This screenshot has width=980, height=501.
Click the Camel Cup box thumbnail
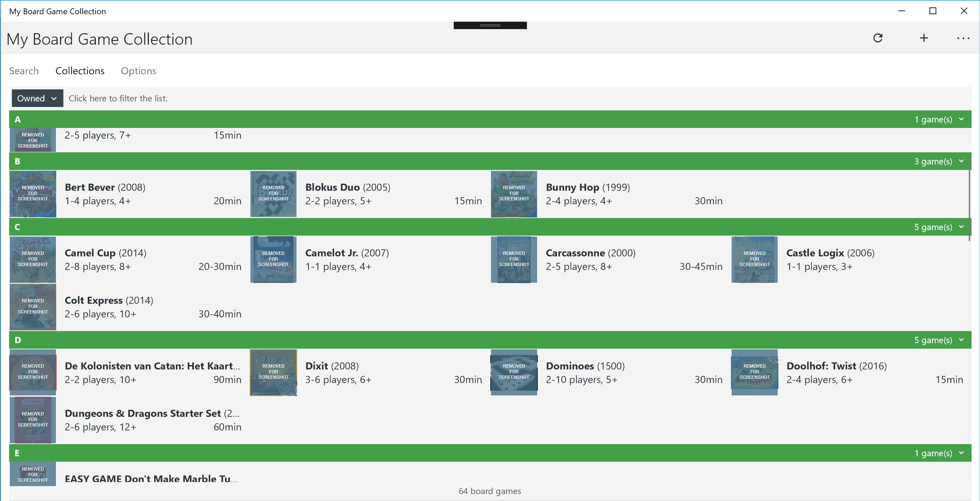33,260
